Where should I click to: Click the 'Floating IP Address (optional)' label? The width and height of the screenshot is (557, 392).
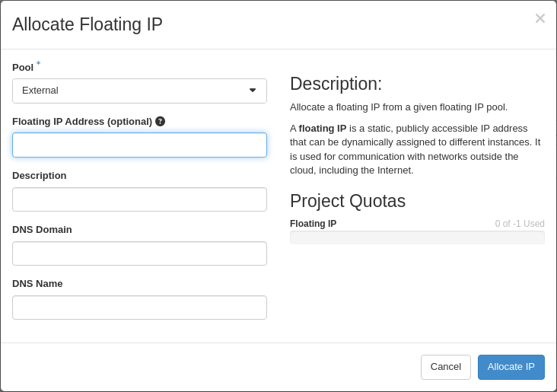82,122
